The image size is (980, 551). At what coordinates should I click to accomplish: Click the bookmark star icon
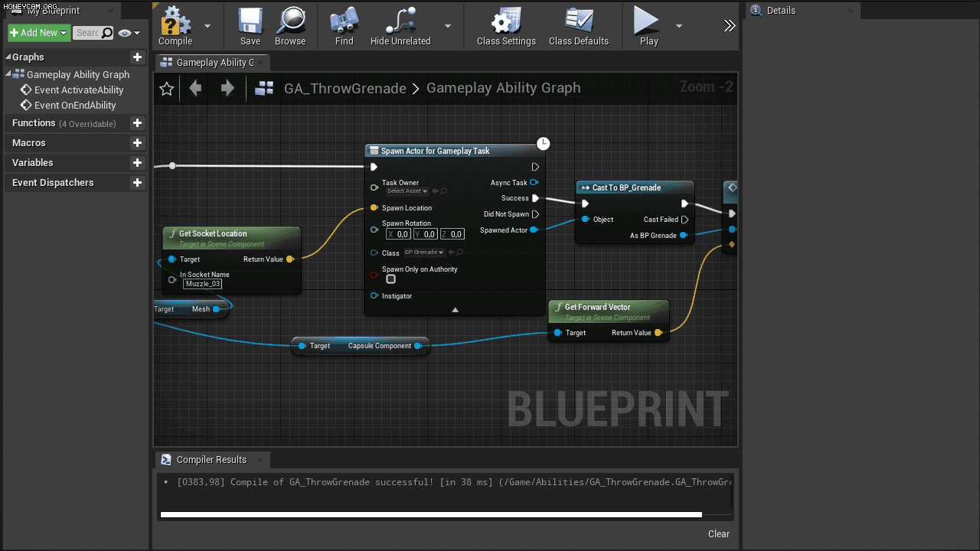click(x=167, y=89)
